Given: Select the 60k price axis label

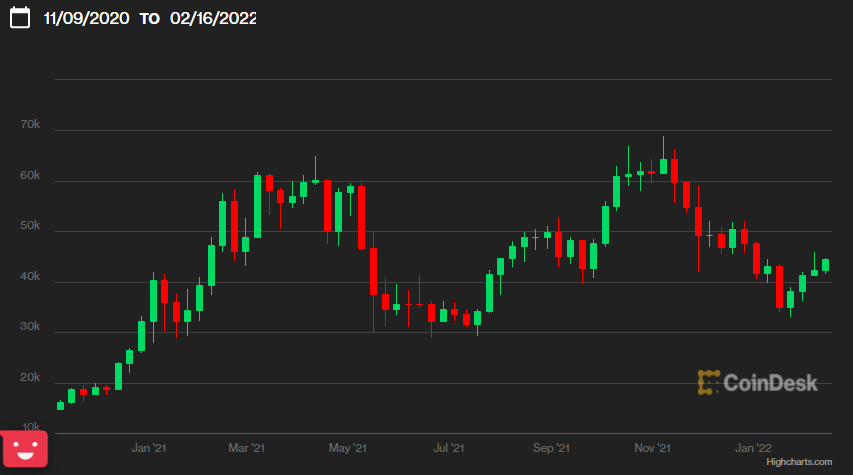Looking at the screenshot, I should (x=30, y=175).
